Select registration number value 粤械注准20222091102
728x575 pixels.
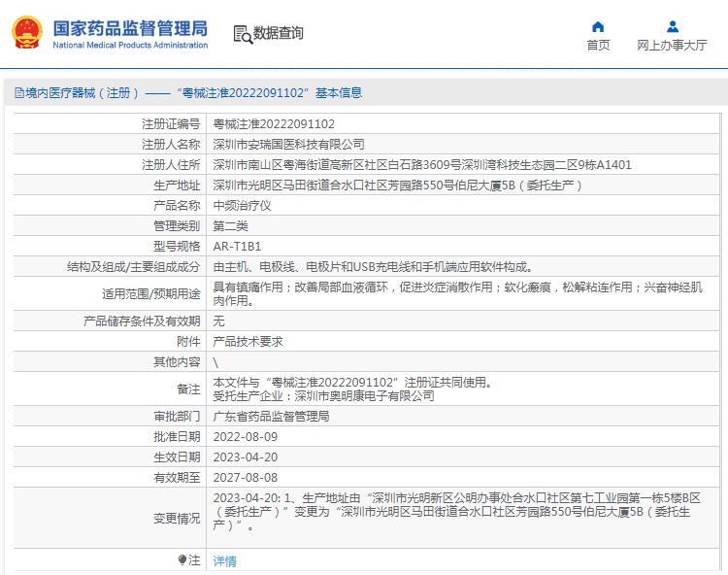[x=274, y=124]
